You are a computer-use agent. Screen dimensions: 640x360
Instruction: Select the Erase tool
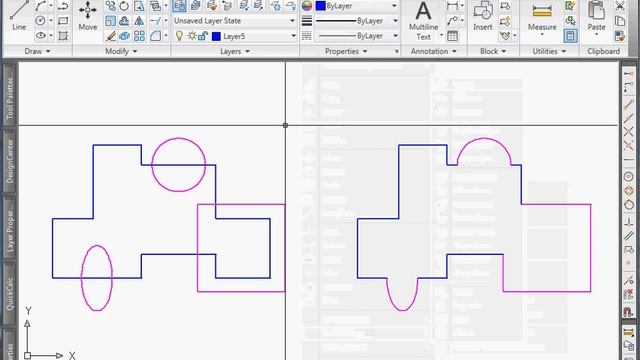[110, 36]
